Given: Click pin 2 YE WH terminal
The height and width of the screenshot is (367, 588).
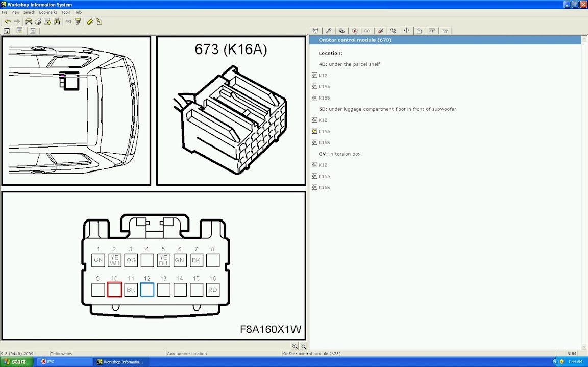Looking at the screenshot, I should click(x=114, y=260).
